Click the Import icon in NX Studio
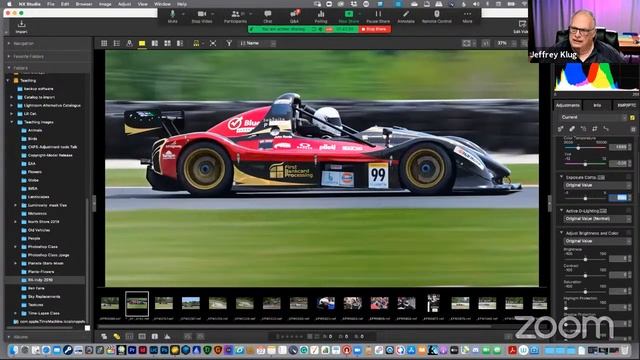 [x=21, y=27]
